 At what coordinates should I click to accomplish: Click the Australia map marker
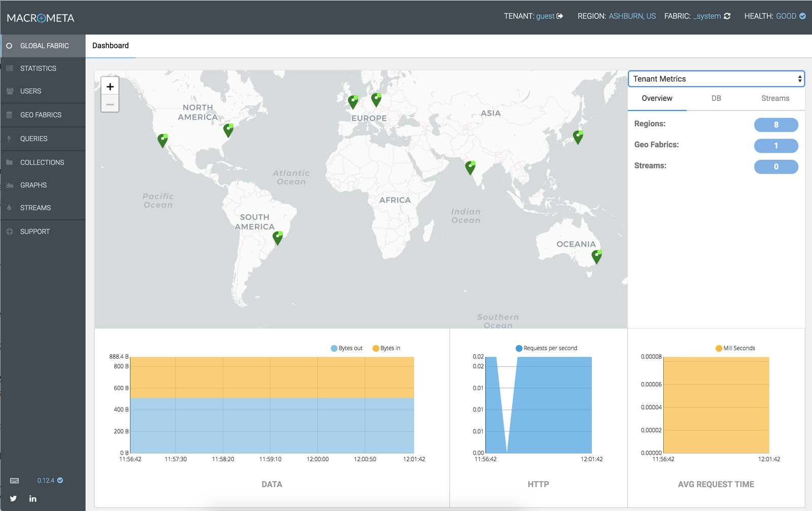pos(597,257)
